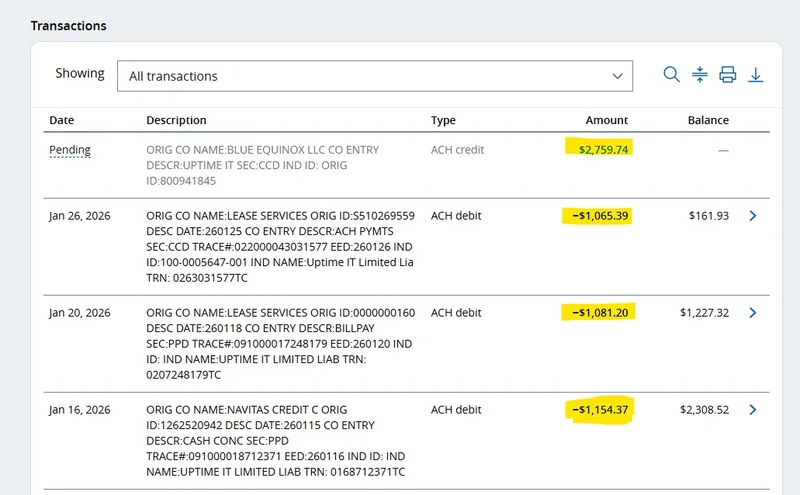The image size is (800, 495).
Task: Expand details chevron for Jan 26, 2026 transaction
Action: point(753,216)
